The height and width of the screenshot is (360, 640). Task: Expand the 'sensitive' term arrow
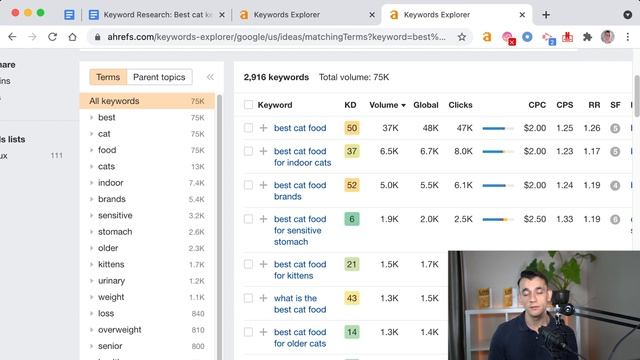[x=91, y=216]
